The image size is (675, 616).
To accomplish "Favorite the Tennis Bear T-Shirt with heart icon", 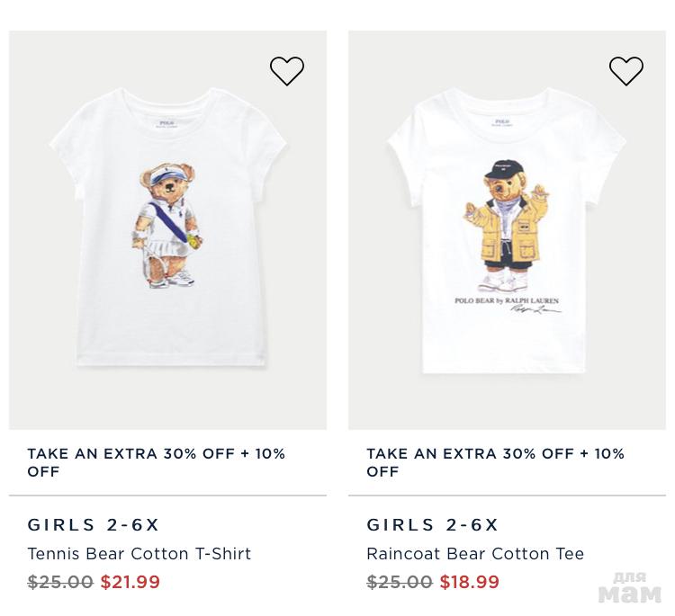I will coord(287,71).
